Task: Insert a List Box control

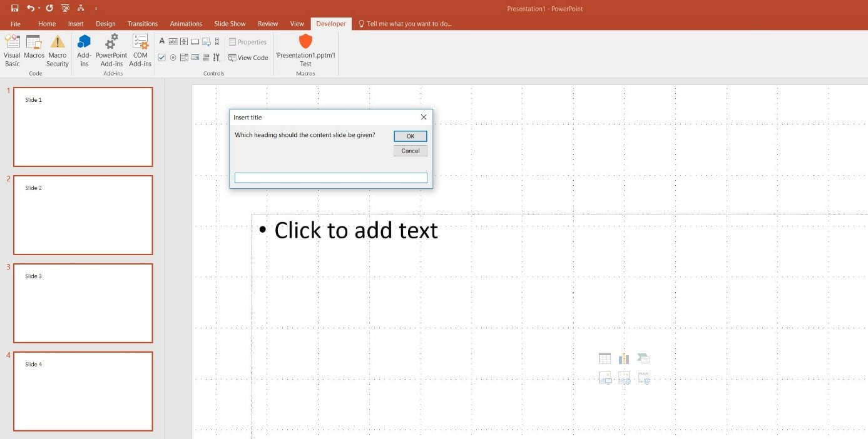Action: pyautogui.click(x=184, y=58)
